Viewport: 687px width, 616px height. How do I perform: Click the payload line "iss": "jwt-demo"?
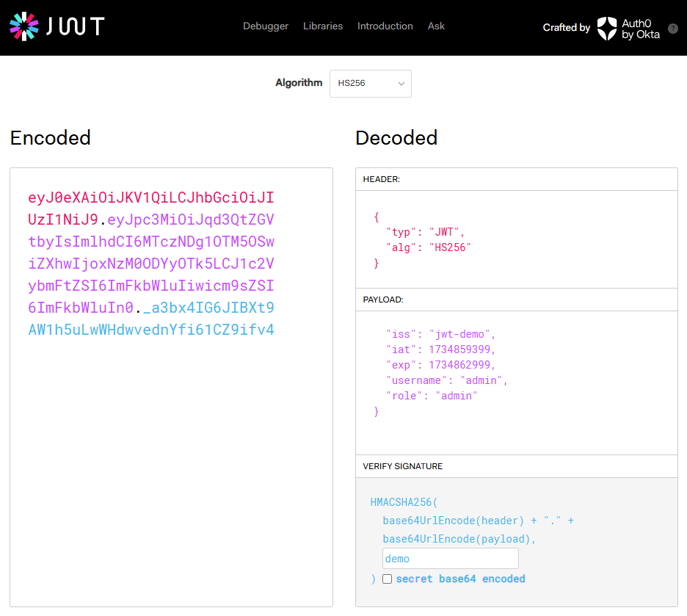(440, 334)
